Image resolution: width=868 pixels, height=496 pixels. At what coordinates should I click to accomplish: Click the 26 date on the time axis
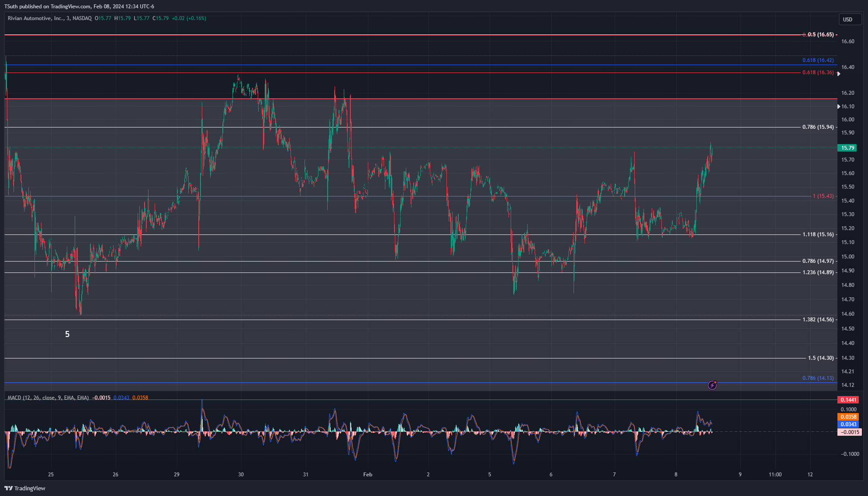coord(115,475)
